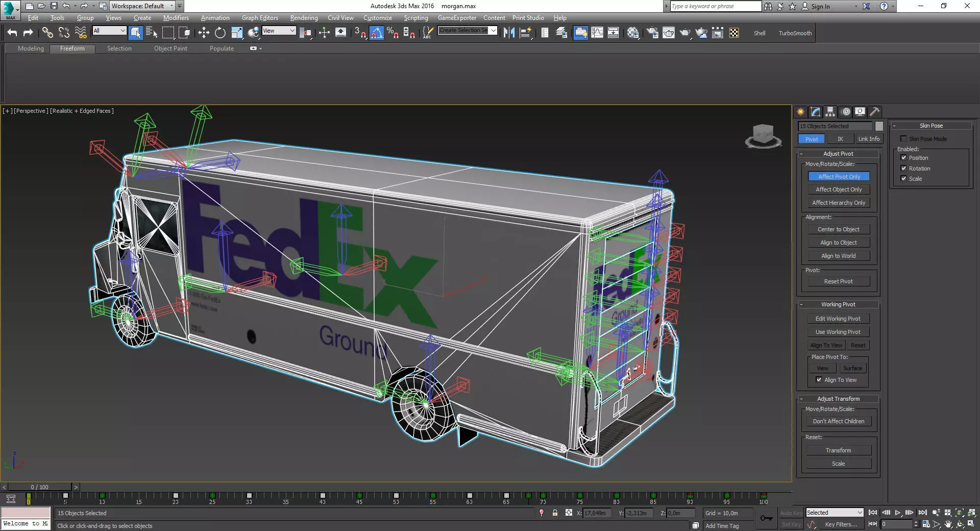Toggle Affect Pivot Only button off
The image size is (980, 531).
pos(839,177)
